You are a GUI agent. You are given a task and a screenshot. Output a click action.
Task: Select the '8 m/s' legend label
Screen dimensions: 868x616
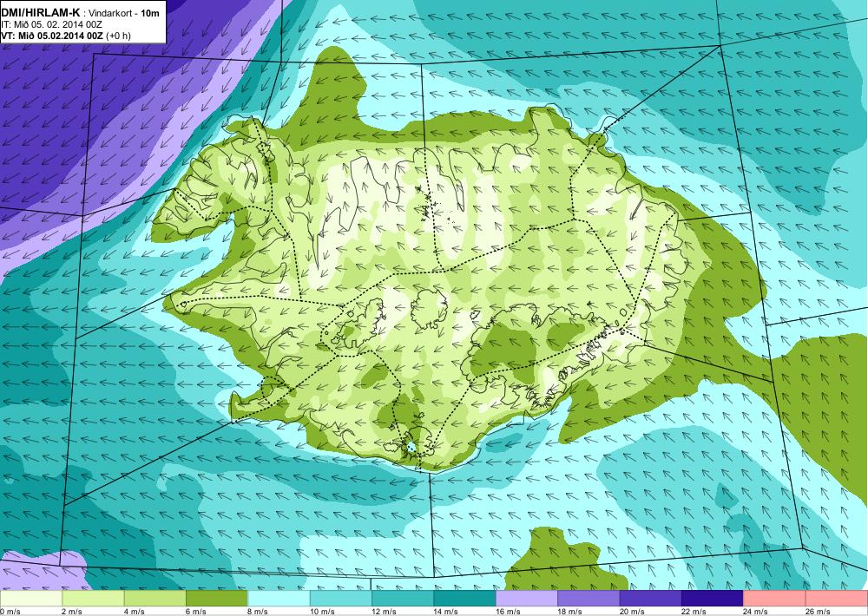[x=258, y=611]
